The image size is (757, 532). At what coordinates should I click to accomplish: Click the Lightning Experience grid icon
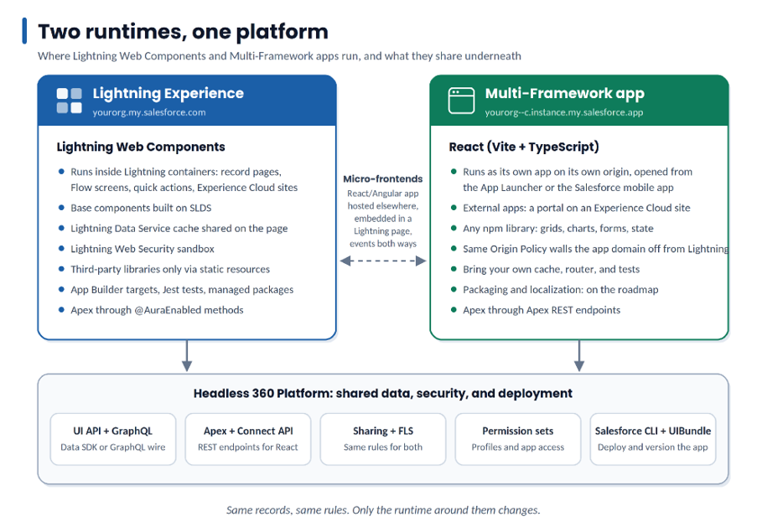tap(69, 101)
